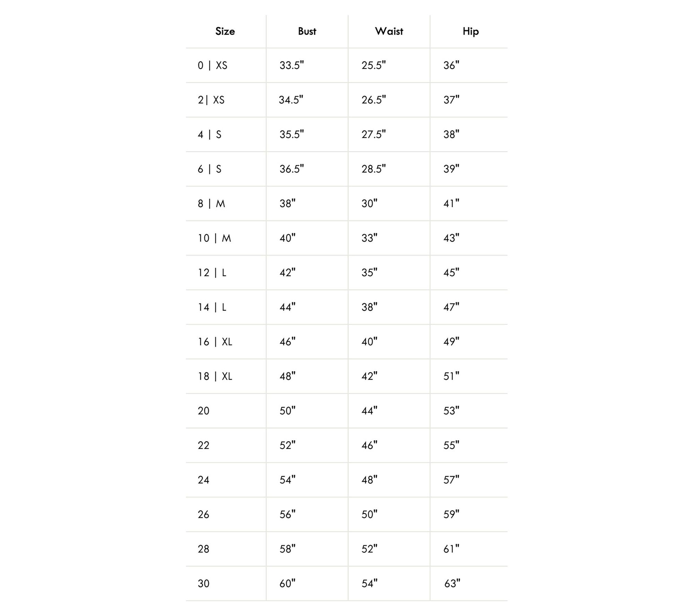
Task: Click the size 20 row label
Action: [204, 411]
